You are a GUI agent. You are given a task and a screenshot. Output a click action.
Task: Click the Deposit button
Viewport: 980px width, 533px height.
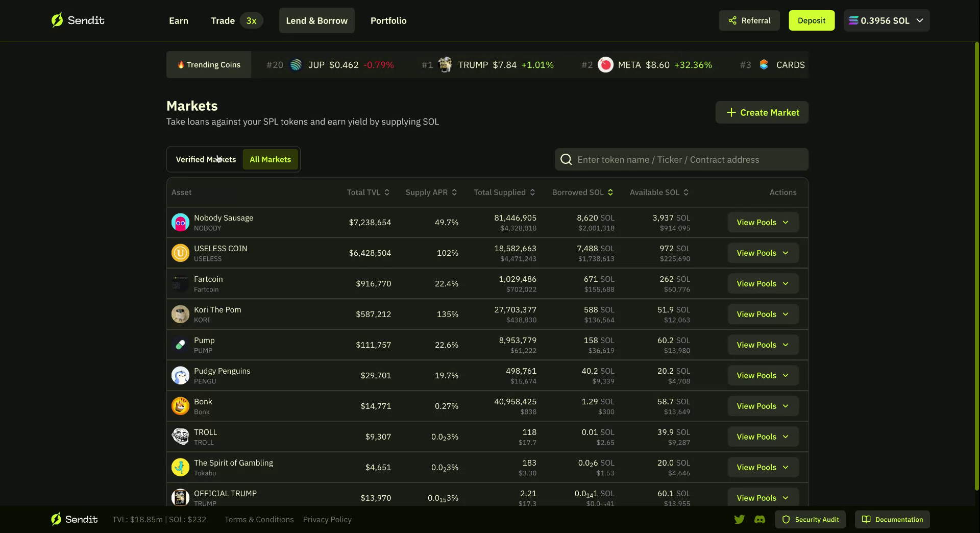pos(811,20)
